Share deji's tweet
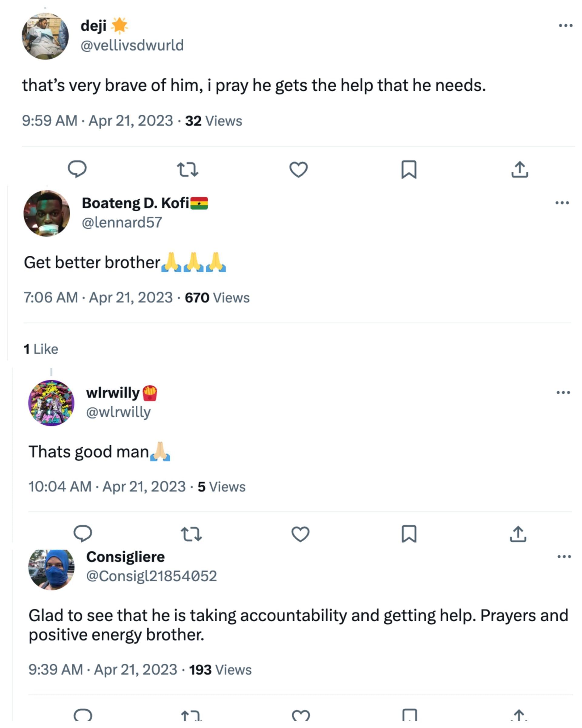The height and width of the screenshot is (728, 582). pos(520,169)
